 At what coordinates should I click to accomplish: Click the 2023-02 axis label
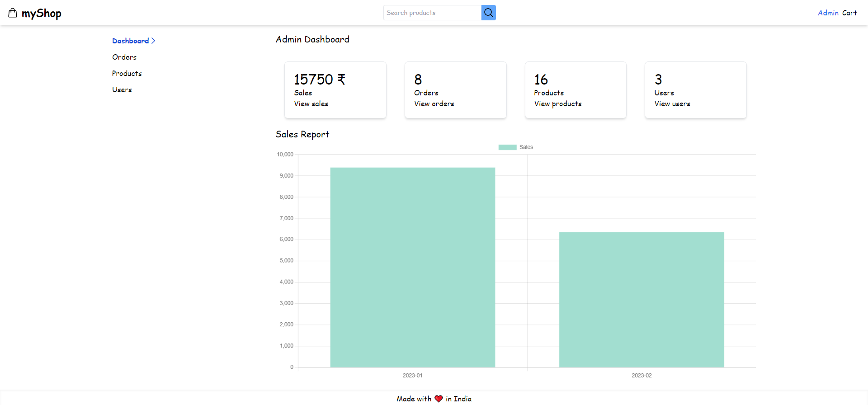(x=642, y=376)
